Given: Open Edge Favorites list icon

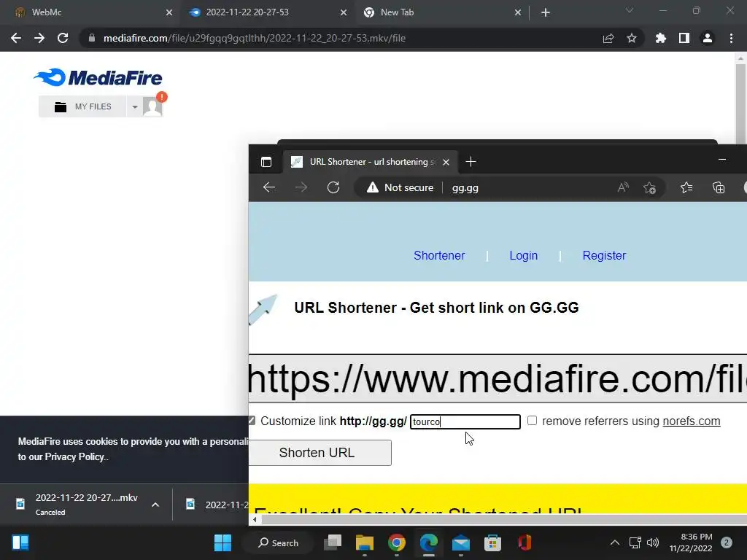Looking at the screenshot, I should click(686, 187).
